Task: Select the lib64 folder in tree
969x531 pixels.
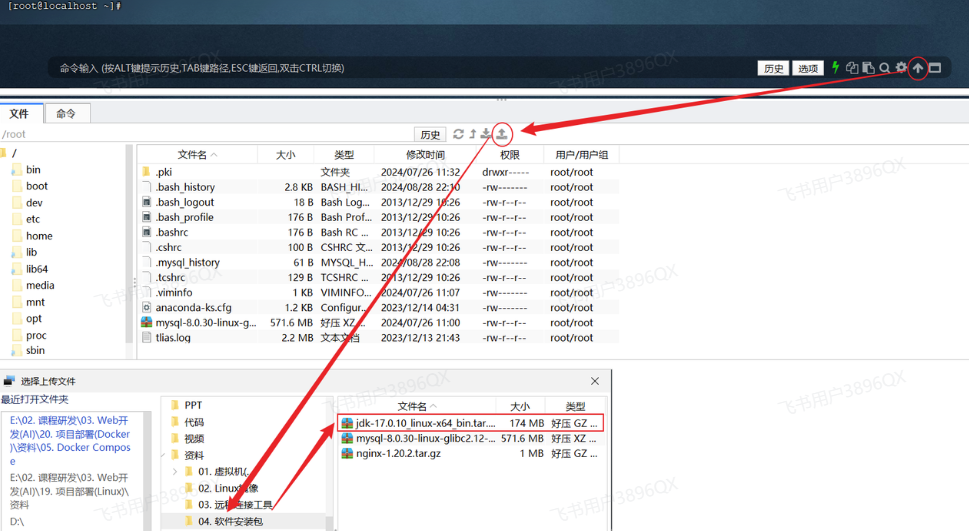Action: coord(37,269)
